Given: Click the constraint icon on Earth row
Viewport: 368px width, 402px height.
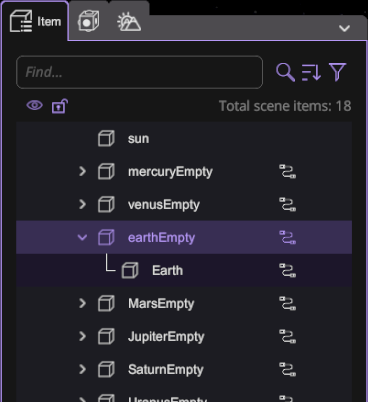Looking at the screenshot, I should point(287,271).
